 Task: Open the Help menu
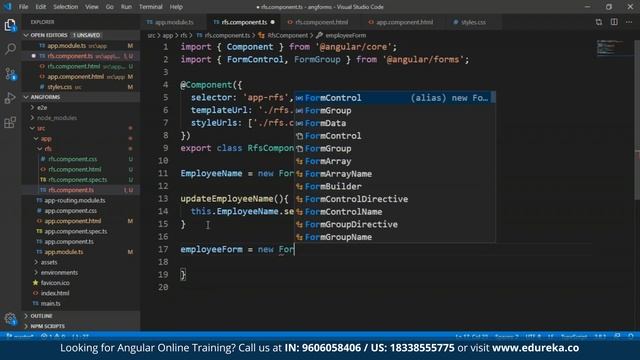click(176, 7)
